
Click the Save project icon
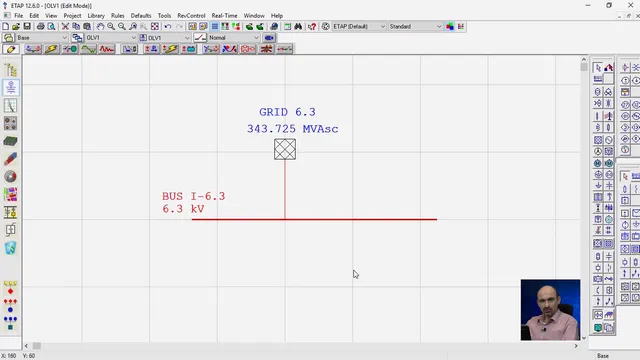pos(27,27)
